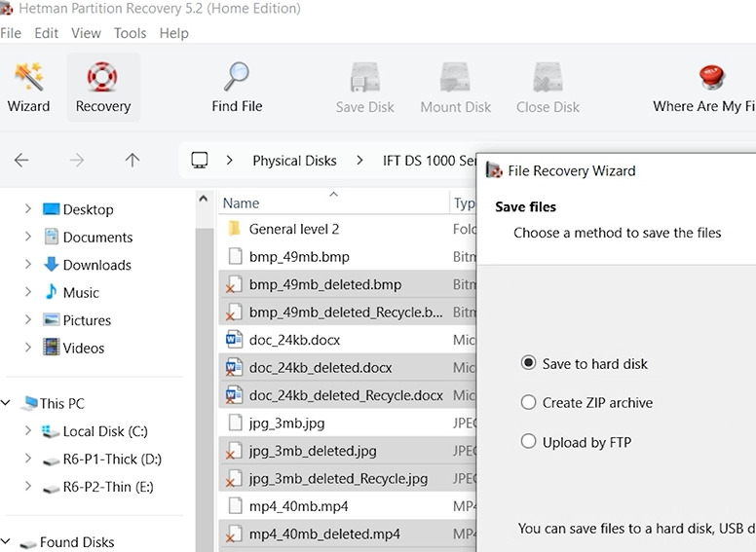Click the Pictures folder icon
The height and width of the screenshot is (552, 756).
[51, 320]
